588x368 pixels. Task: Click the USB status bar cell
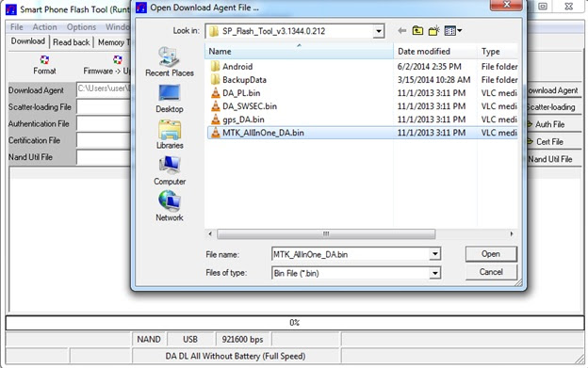(190, 339)
